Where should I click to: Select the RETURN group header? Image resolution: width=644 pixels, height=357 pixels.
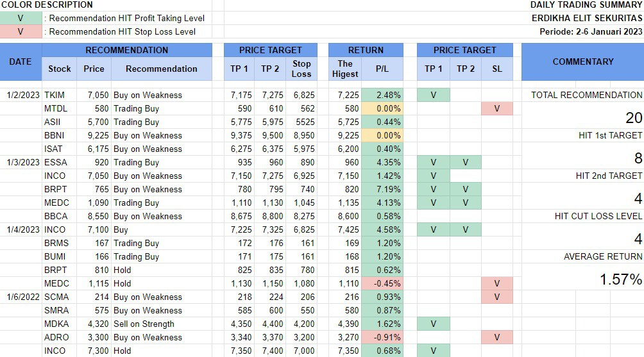pos(366,50)
